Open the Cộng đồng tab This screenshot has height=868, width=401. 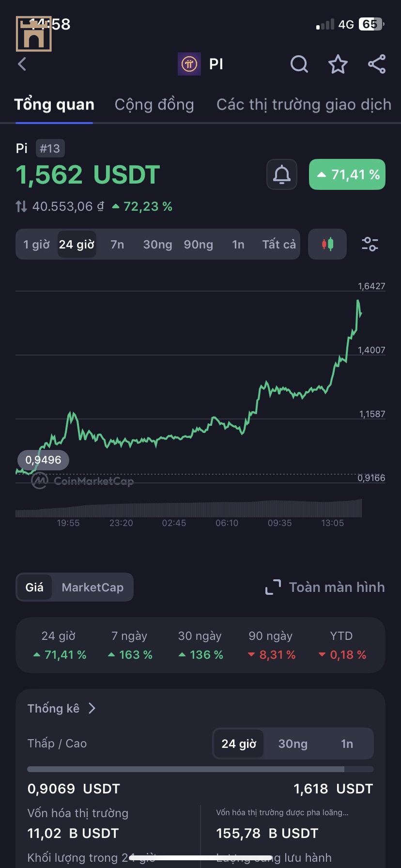click(x=154, y=105)
